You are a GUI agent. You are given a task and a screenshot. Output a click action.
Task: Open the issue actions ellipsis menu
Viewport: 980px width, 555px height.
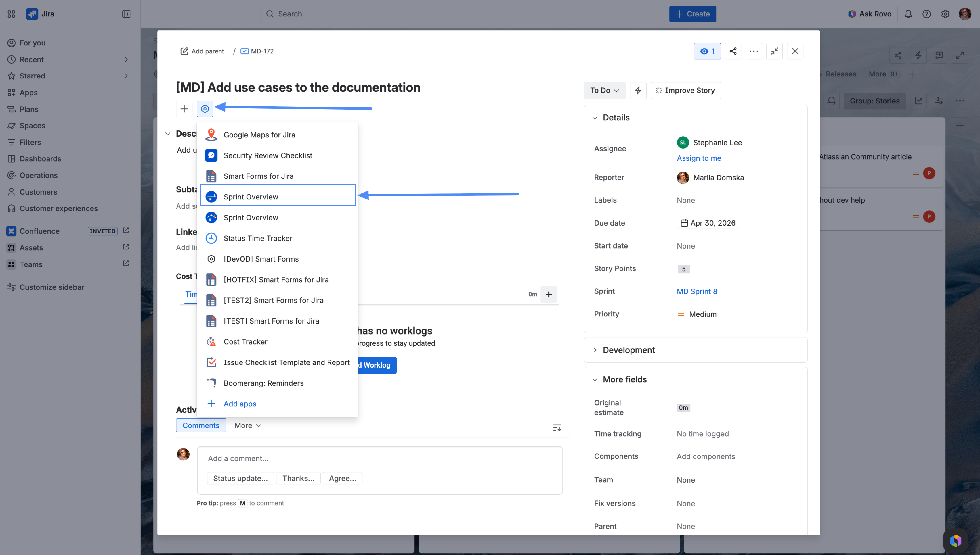coord(753,51)
